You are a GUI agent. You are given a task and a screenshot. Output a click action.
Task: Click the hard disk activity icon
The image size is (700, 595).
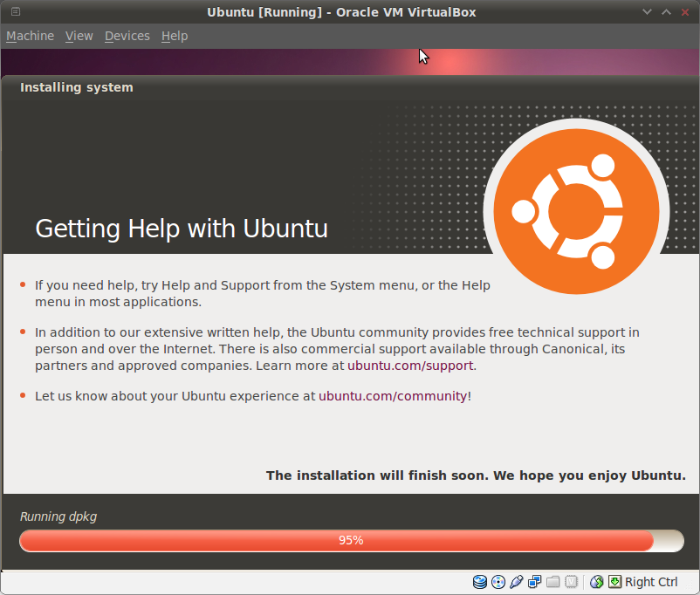pyautogui.click(x=480, y=582)
